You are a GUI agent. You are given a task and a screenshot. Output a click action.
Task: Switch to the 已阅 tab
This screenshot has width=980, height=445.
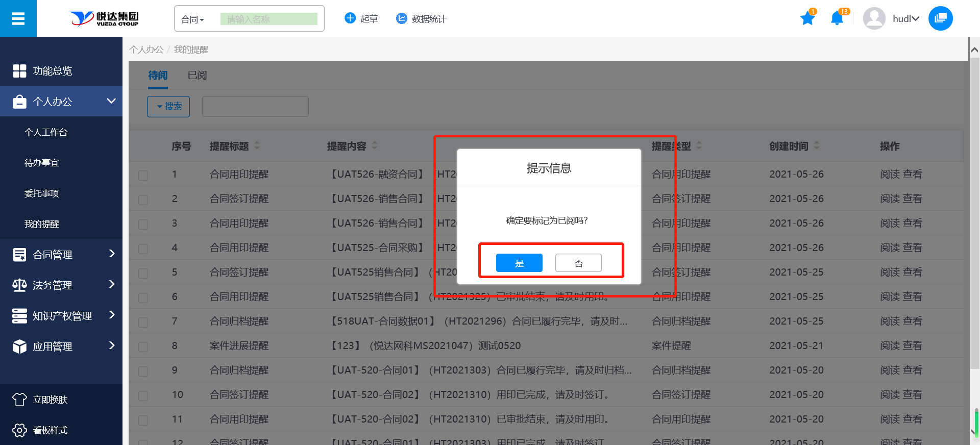click(197, 76)
